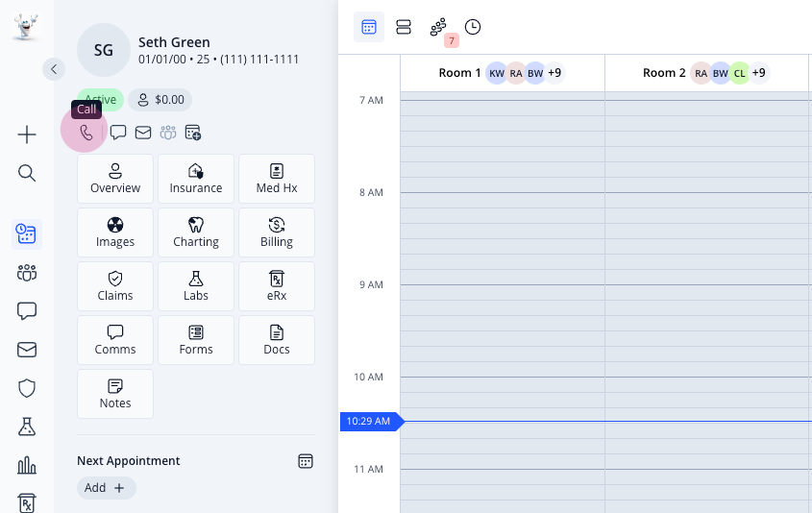Open the eRx tile
This screenshot has width=812, height=513.
(x=277, y=286)
